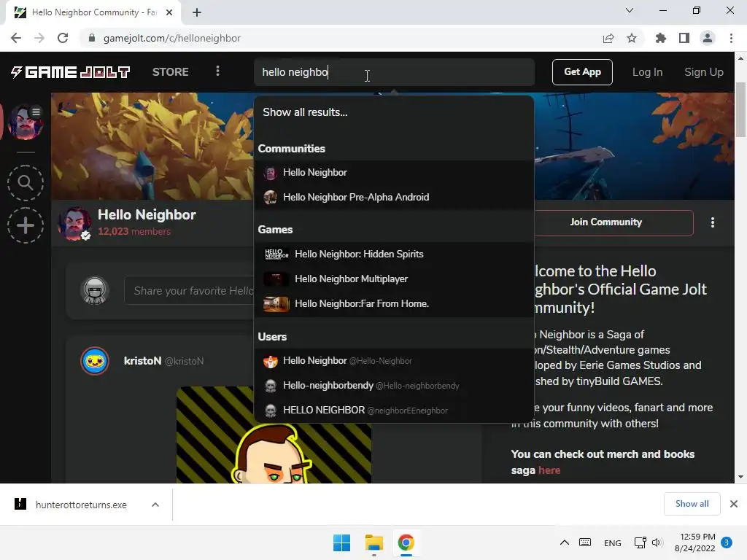The height and width of the screenshot is (560, 747).
Task: Select the Hello Neighbor community avatar in sidebar
Action: pos(26,122)
